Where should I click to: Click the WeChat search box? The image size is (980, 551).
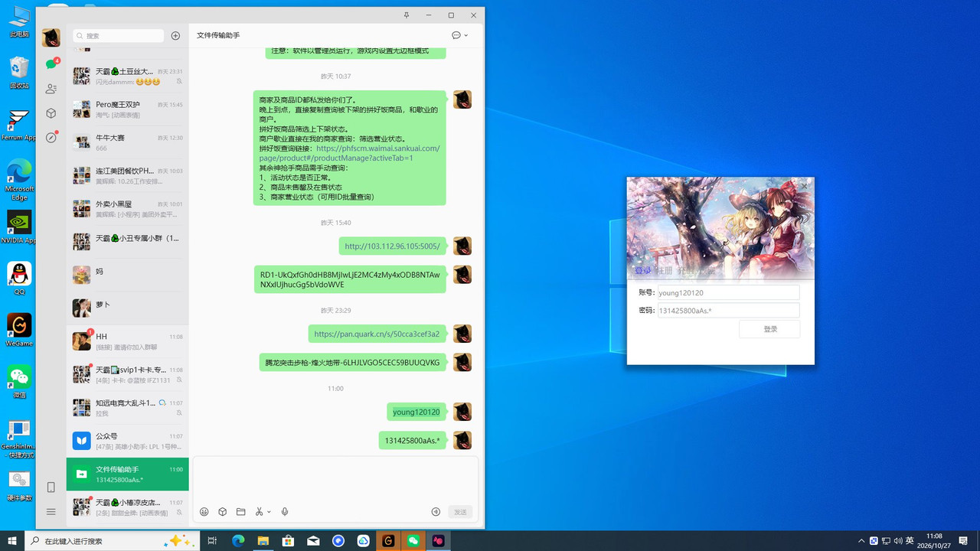pos(119,36)
